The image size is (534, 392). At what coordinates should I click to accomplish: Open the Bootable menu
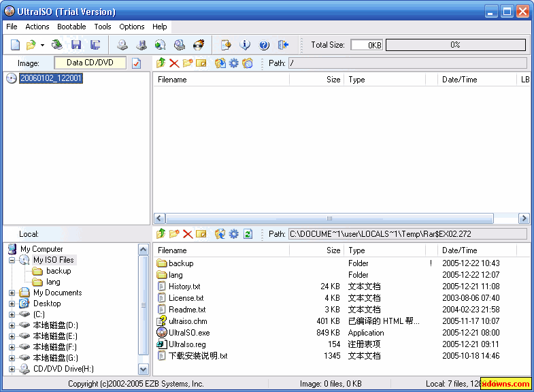pos(71,27)
